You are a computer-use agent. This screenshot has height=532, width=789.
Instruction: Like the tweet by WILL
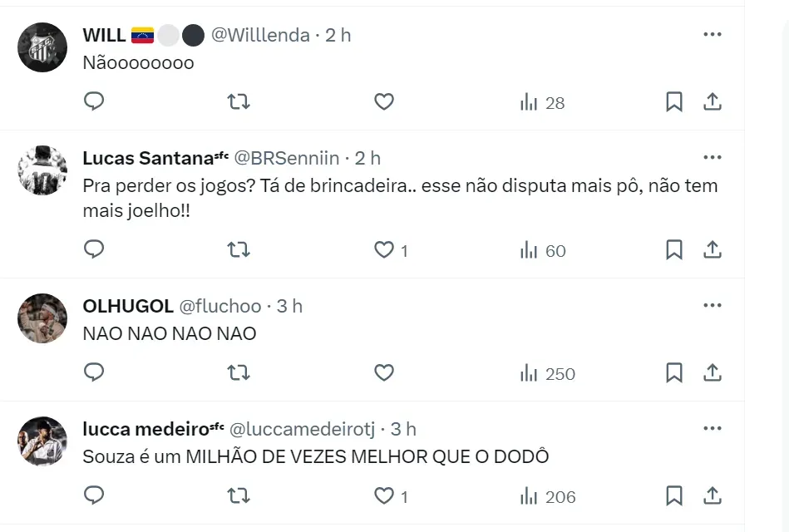[x=383, y=101]
